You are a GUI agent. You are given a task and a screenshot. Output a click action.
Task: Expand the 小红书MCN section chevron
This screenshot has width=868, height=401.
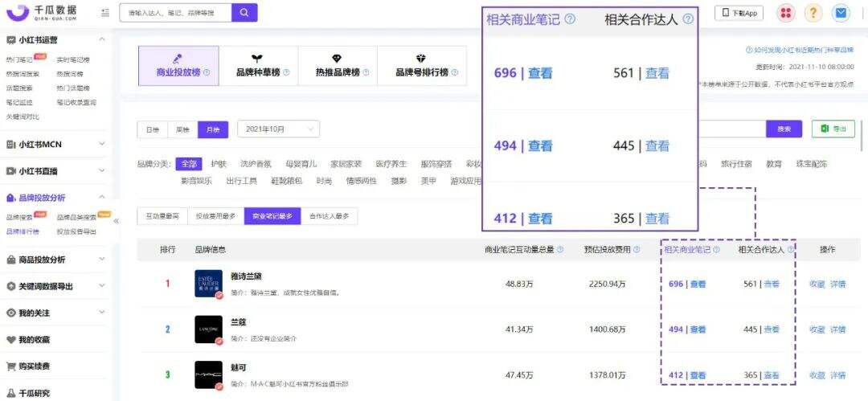click(x=102, y=144)
